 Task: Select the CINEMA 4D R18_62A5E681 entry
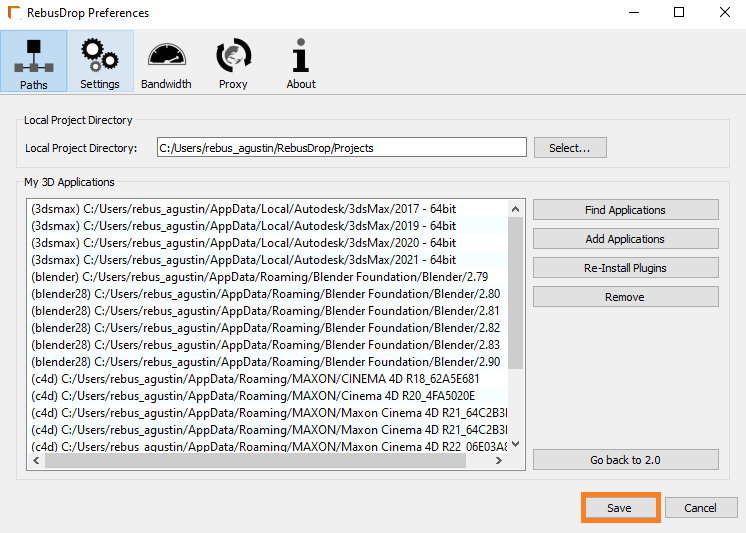267,379
